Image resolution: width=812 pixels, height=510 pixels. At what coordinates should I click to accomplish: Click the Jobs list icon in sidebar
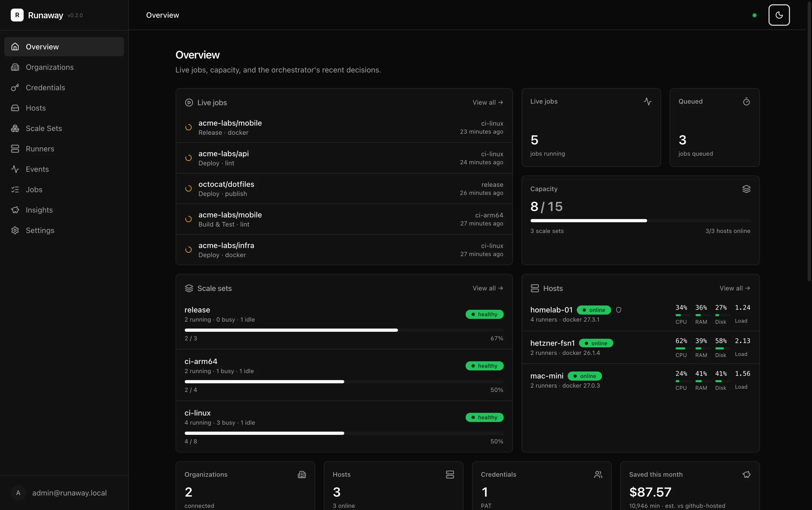click(x=15, y=190)
